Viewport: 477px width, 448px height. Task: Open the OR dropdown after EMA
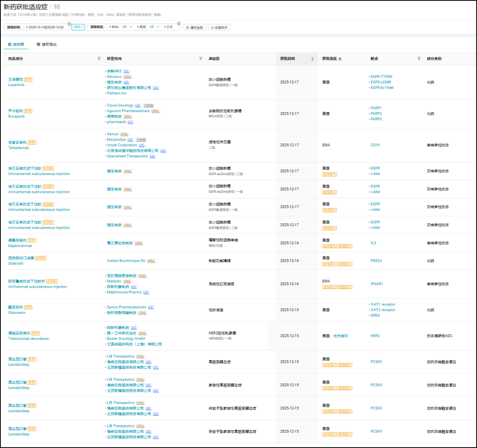click(127, 27)
